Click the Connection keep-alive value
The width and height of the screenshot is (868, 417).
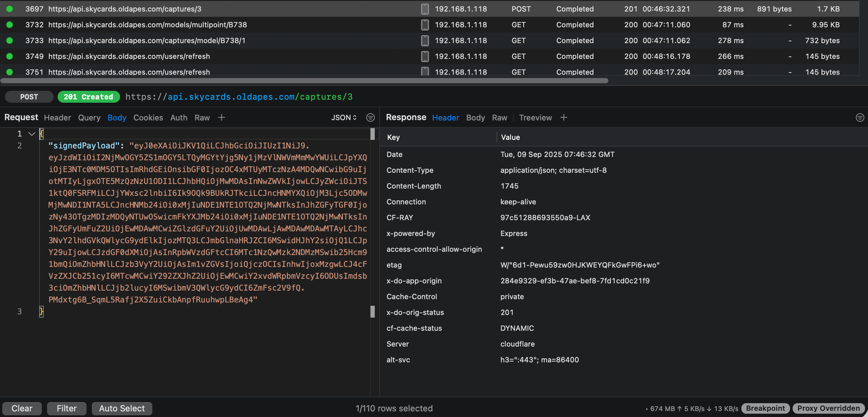[518, 202]
